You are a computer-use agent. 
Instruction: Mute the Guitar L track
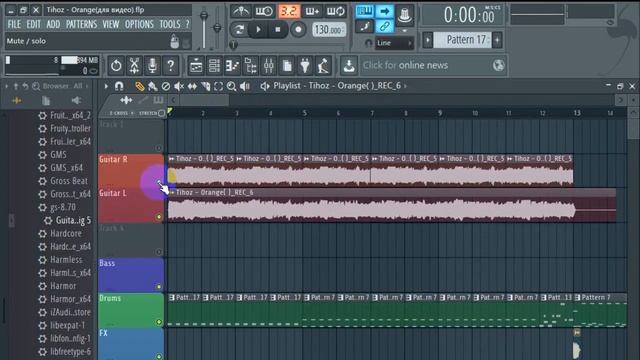pos(159,217)
